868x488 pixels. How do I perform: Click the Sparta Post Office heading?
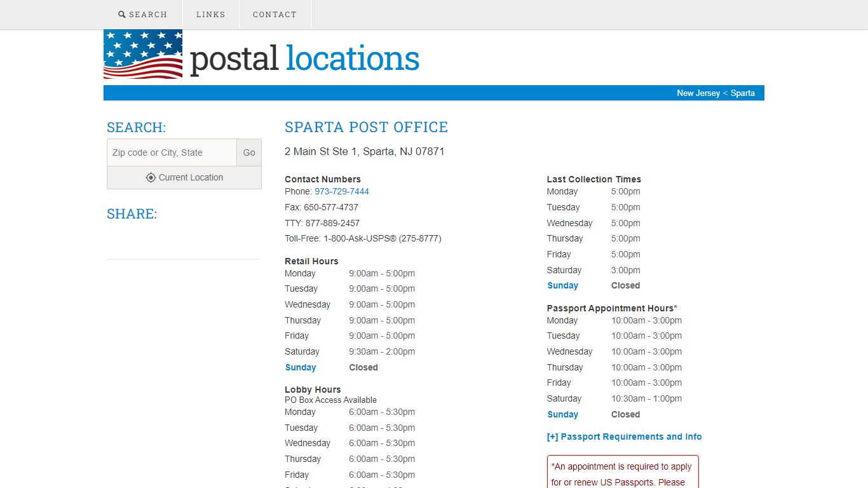coord(367,127)
